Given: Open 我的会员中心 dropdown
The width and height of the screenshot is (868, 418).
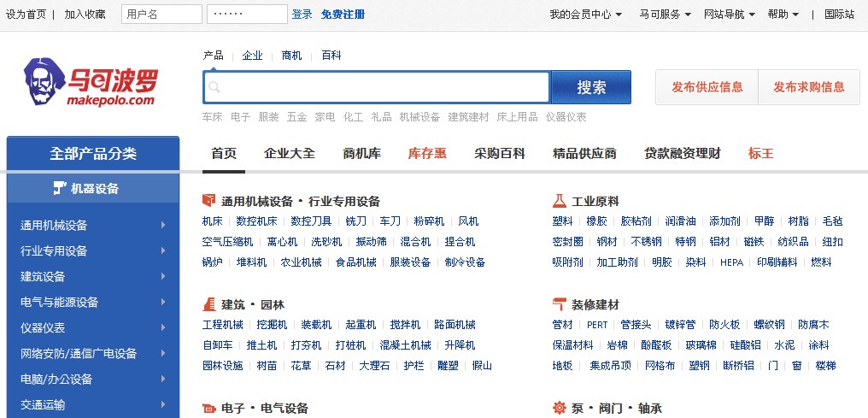Looking at the screenshot, I should point(586,15).
